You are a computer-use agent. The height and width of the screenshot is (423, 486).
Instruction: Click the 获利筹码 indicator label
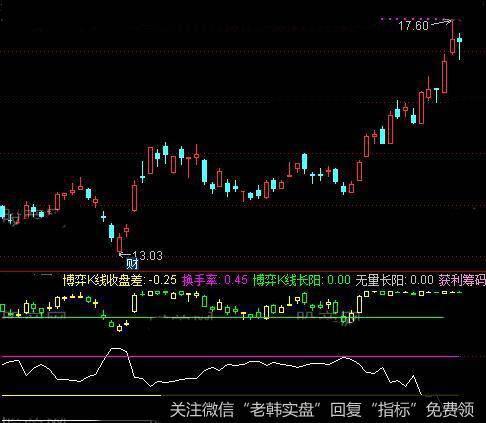462,280
